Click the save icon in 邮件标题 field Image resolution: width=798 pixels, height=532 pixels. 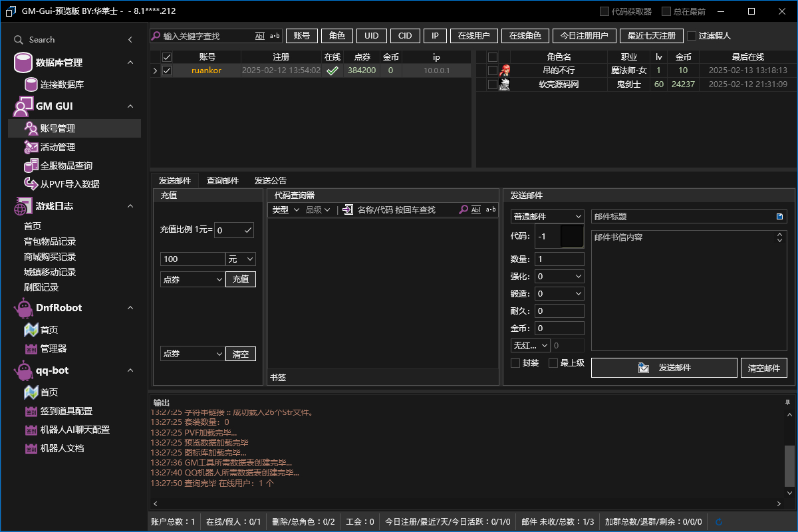(x=779, y=217)
